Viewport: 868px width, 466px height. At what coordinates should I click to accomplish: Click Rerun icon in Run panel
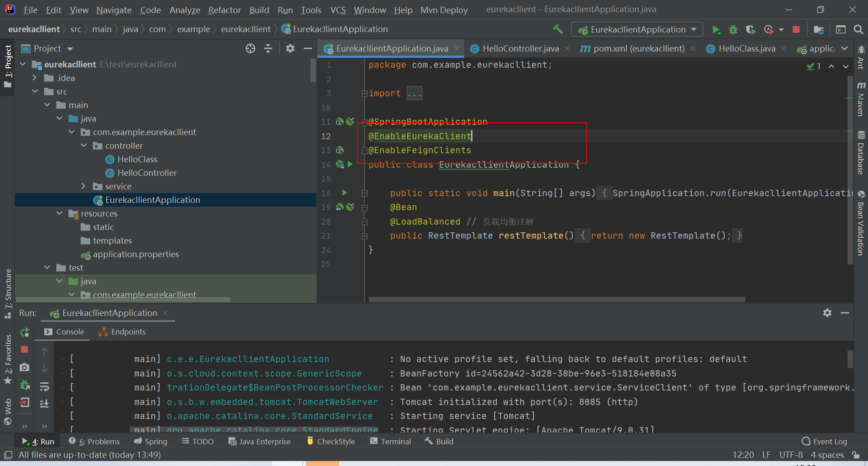[25, 332]
